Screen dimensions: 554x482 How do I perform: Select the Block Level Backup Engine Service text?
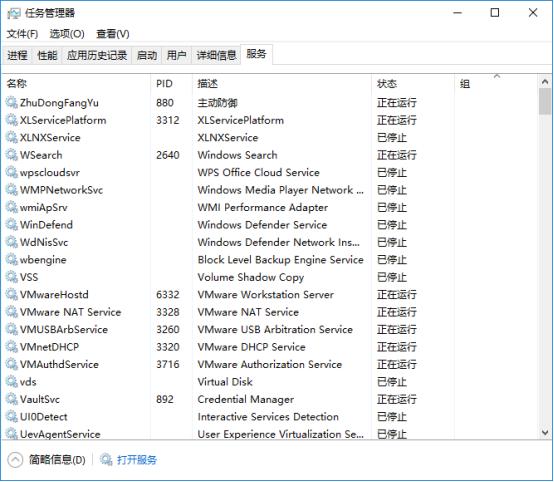click(x=281, y=260)
